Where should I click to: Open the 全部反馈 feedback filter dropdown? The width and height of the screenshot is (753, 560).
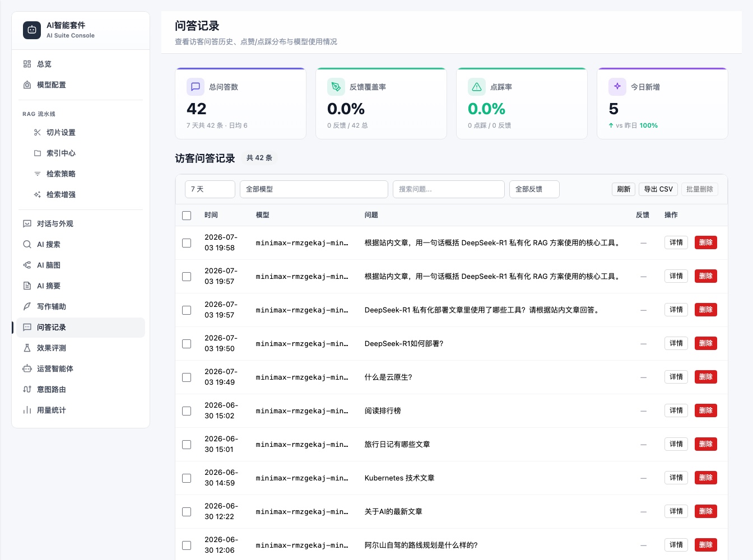(x=534, y=189)
